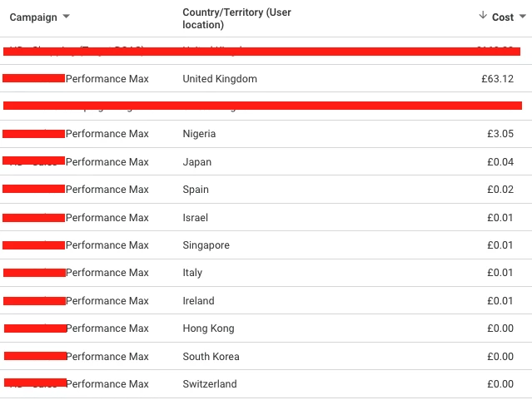Click the £63.12 cost value
Viewport: 532px width, 400px height.
(x=498, y=79)
